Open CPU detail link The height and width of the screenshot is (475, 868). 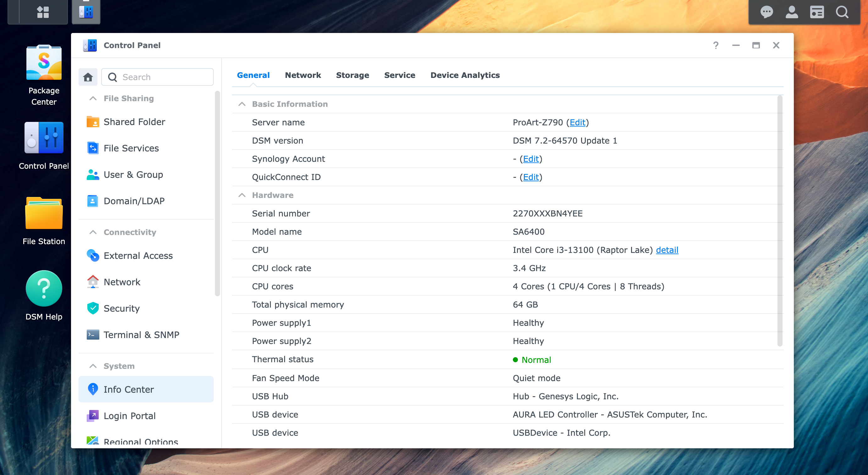667,250
